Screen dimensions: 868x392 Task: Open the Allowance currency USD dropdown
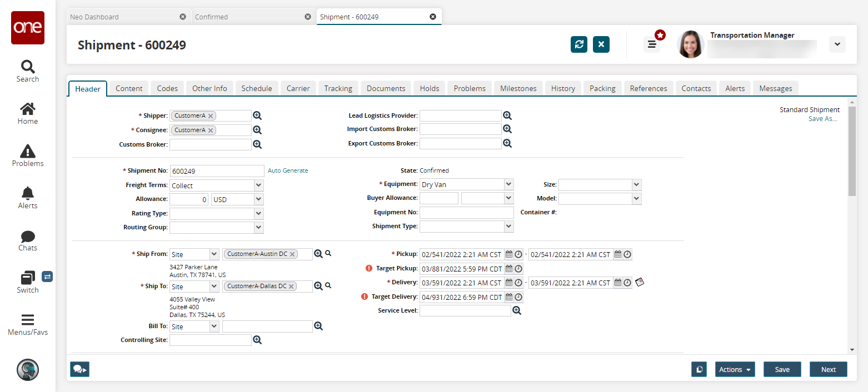click(258, 199)
